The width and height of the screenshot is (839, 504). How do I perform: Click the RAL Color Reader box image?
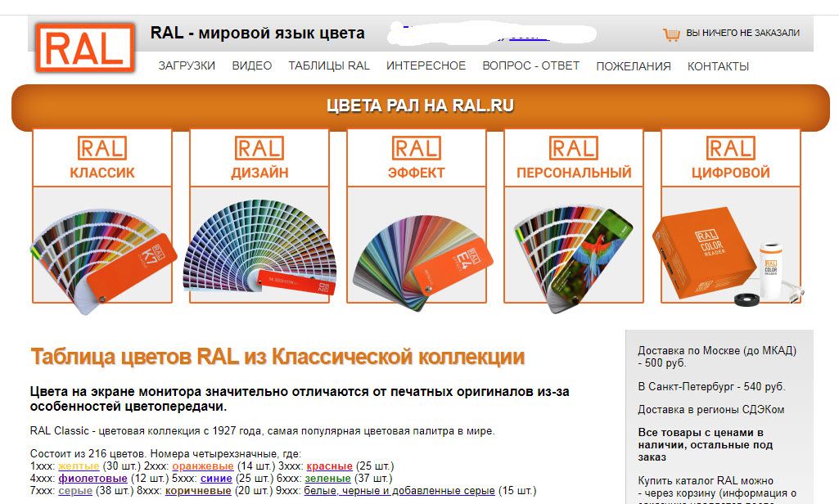pyautogui.click(x=728, y=257)
